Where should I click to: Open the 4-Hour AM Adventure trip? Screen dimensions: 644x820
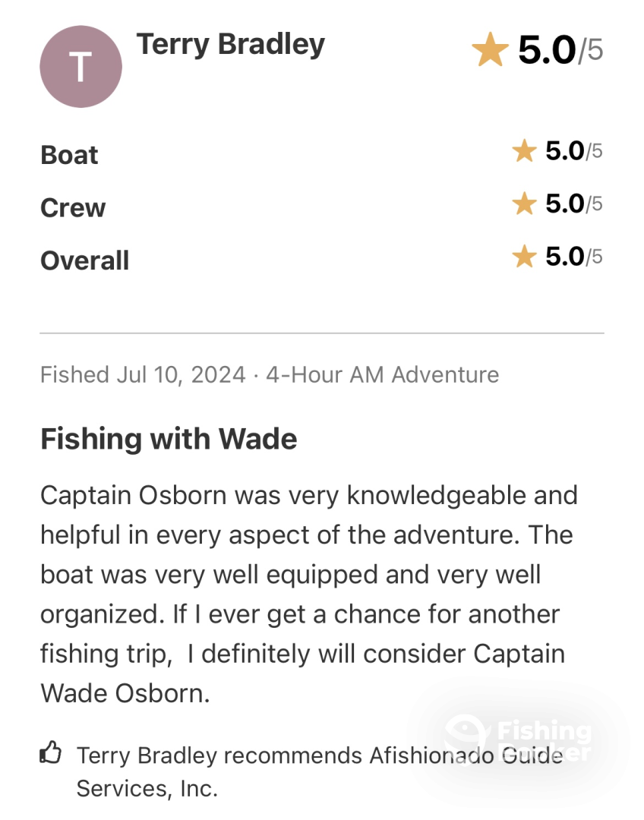(x=382, y=374)
